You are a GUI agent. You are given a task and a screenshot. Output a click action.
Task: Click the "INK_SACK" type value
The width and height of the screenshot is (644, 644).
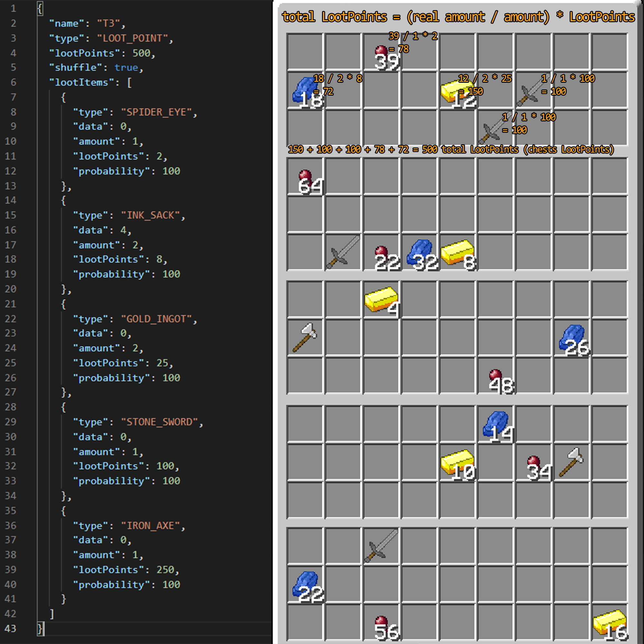pyautogui.click(x=150, y=215)
